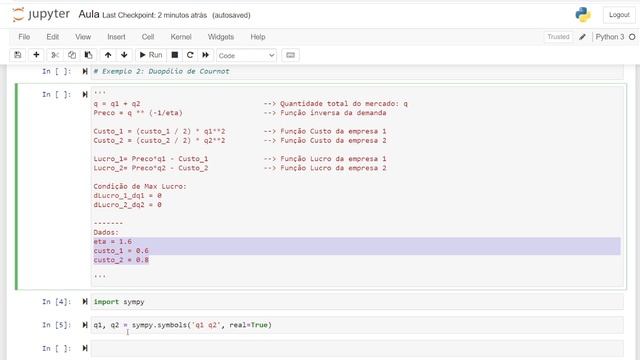Click the 'In [5]:' prompt label
Screen dimensions: 640x360
[x=56, y=325]
